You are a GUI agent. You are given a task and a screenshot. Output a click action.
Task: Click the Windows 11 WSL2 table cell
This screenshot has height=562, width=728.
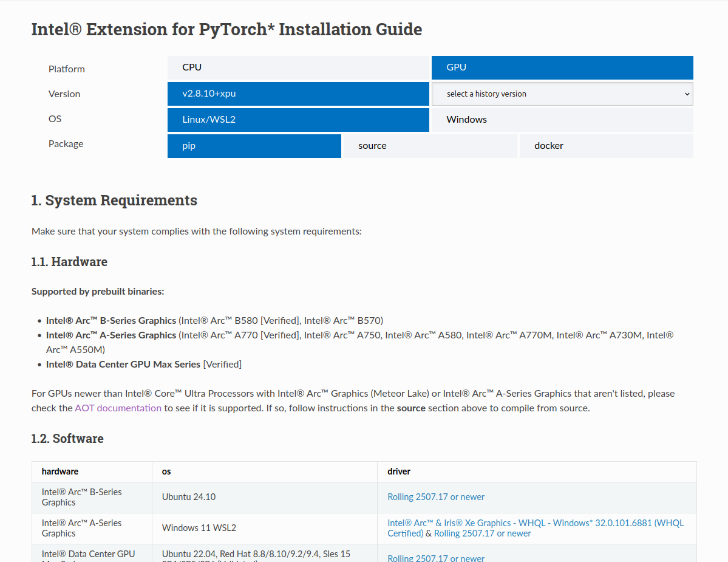pos(265,529)
